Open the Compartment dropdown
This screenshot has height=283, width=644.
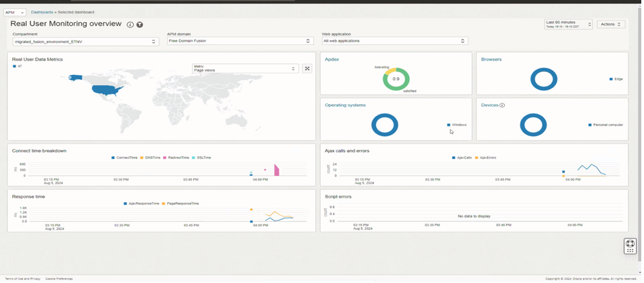click(86, 41)
